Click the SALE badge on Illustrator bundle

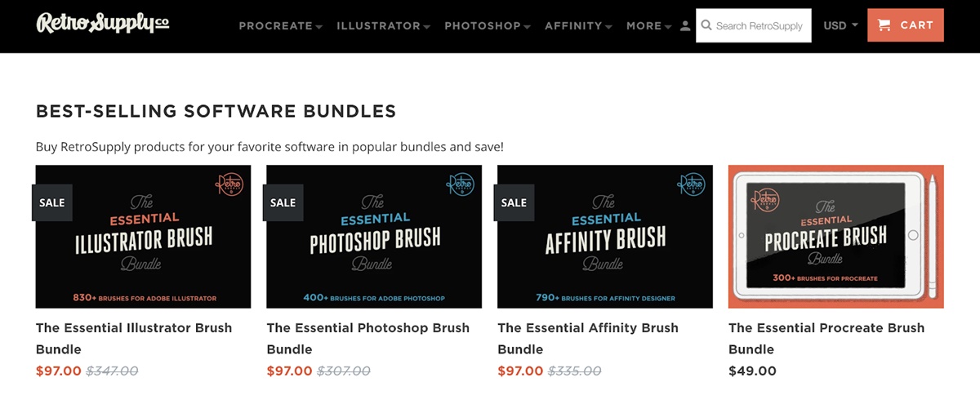pos(52,202)
